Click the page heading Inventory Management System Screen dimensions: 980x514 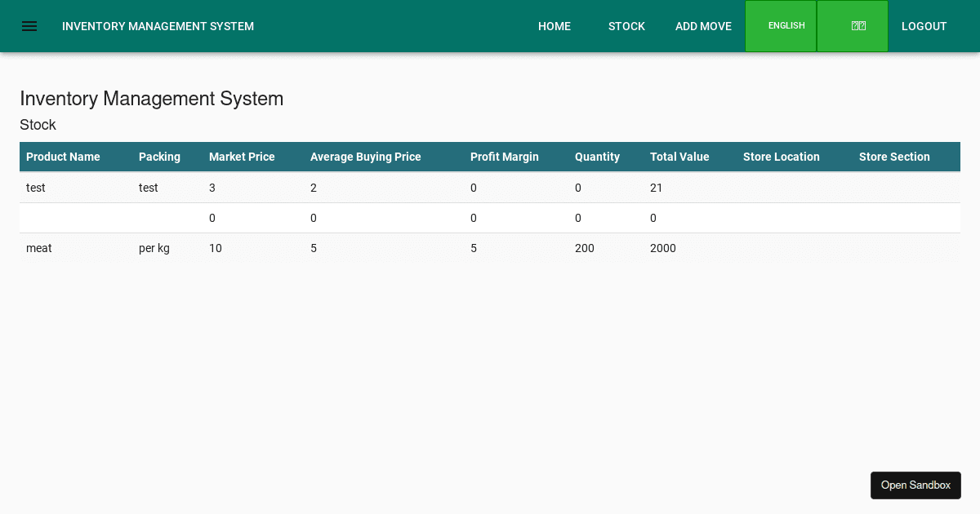[x=152, y=99]
